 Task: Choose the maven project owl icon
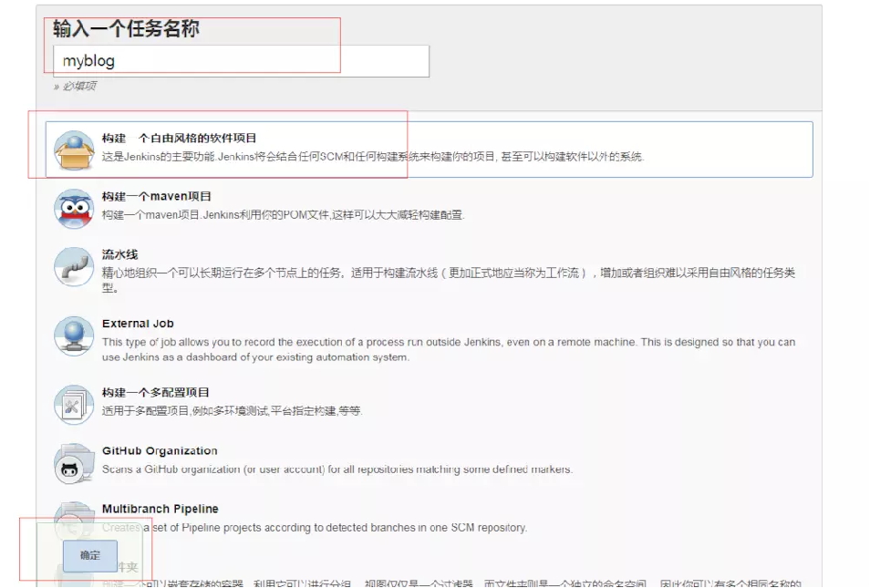point(74,209)
